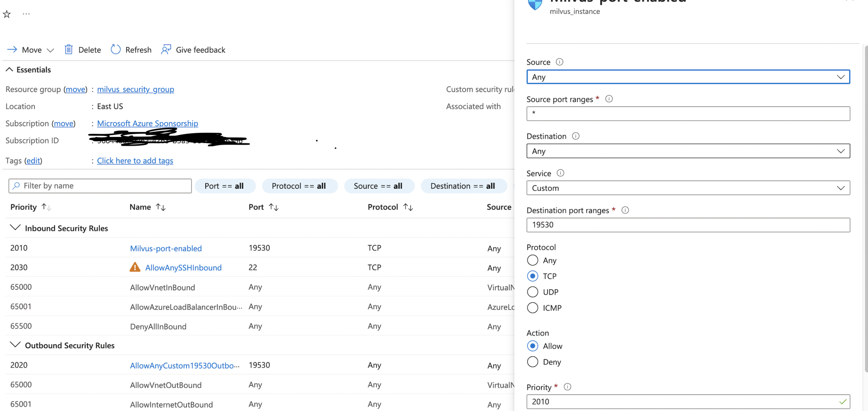The width and height of the screenshot is (868, 411).
Task: Click the Move arrow icon
Action: 12,50
